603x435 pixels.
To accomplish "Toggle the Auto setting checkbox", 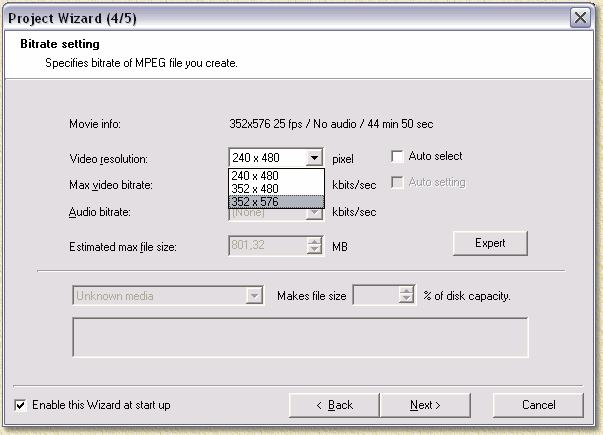I will (397, 182).
